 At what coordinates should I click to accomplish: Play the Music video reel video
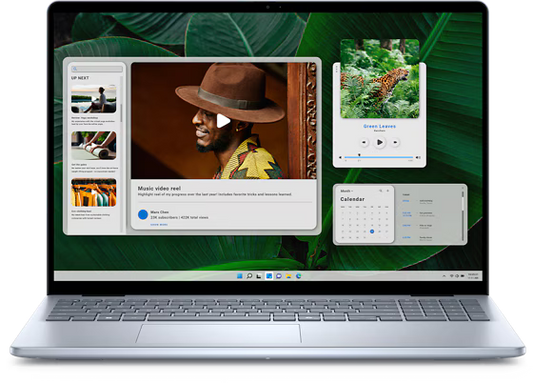223,121
